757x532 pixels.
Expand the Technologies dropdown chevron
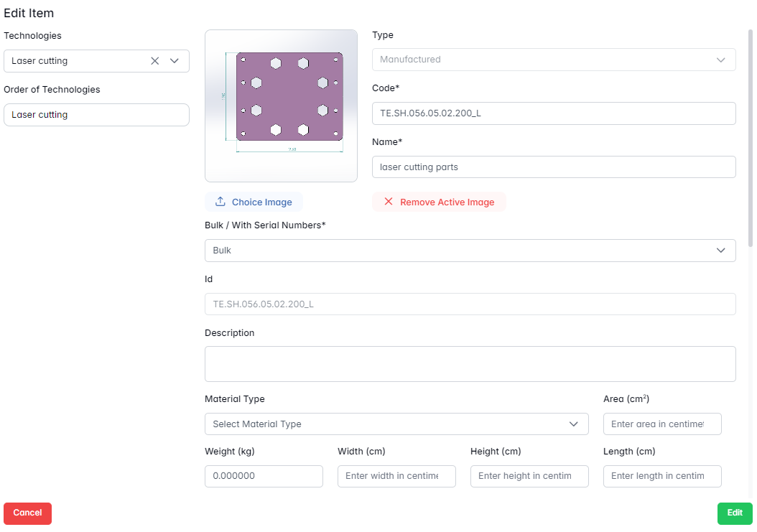tap(174, 61)
